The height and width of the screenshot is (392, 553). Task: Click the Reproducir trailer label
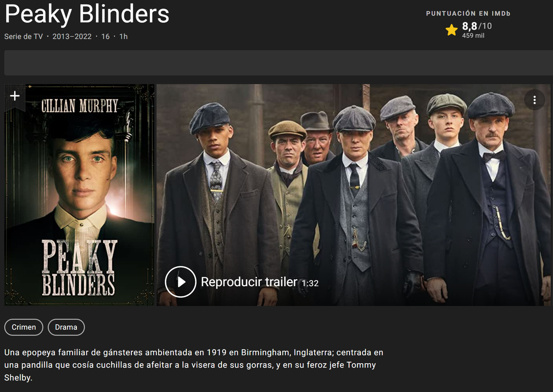[x=249, y=282]
